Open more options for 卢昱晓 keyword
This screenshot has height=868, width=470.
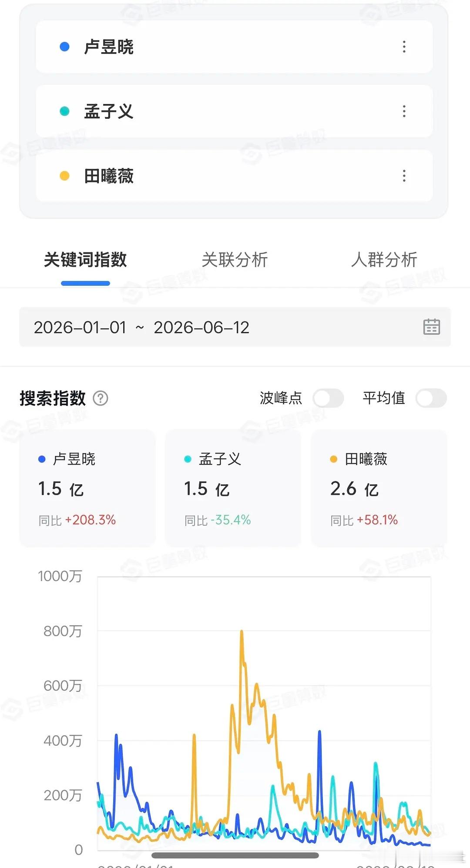tap(404, 47)
